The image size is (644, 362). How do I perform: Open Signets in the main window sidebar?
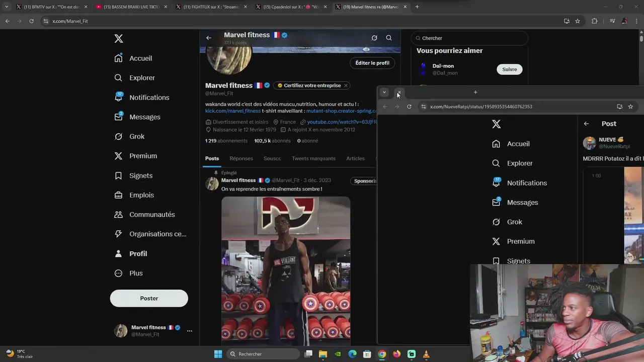(133, 175)
